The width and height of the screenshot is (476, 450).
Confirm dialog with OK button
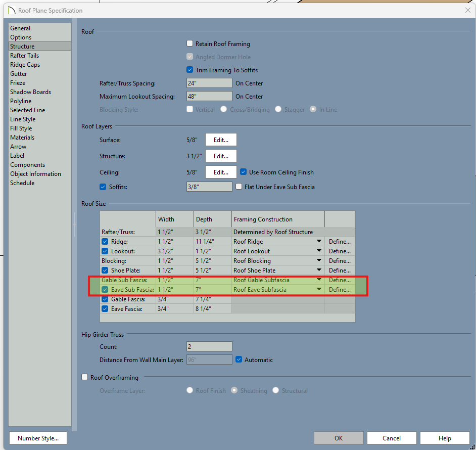pyautogui.click(x=338, y=438)
